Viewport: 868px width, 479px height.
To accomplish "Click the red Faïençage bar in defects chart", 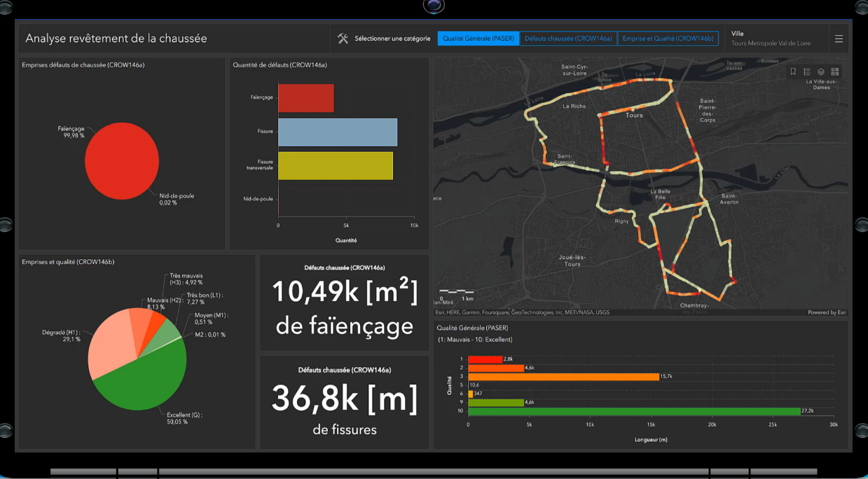I will coord(305,98).
